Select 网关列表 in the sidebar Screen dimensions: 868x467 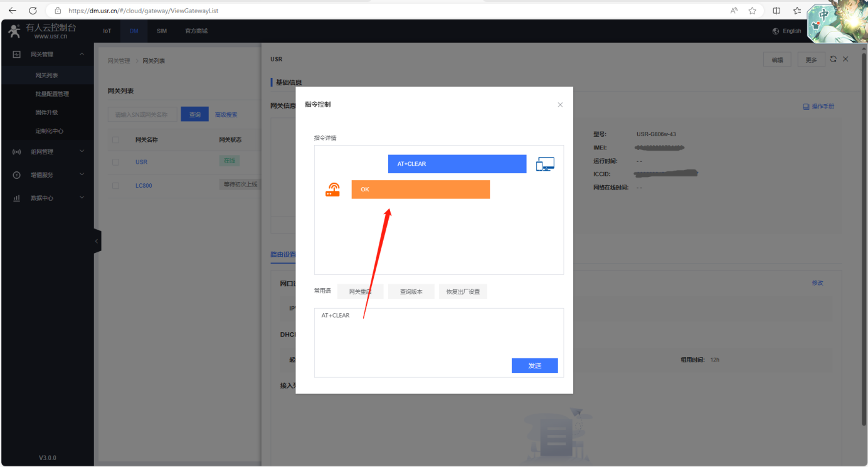pos(47,75)
